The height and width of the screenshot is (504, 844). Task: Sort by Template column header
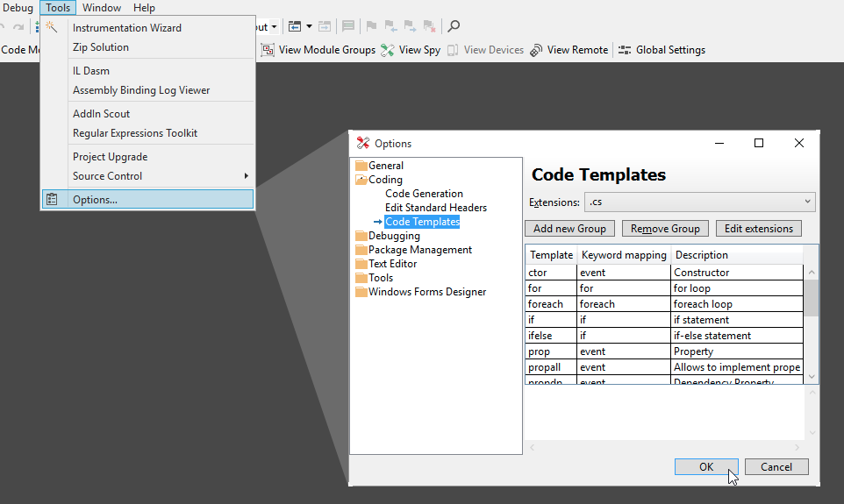point(551,254)
